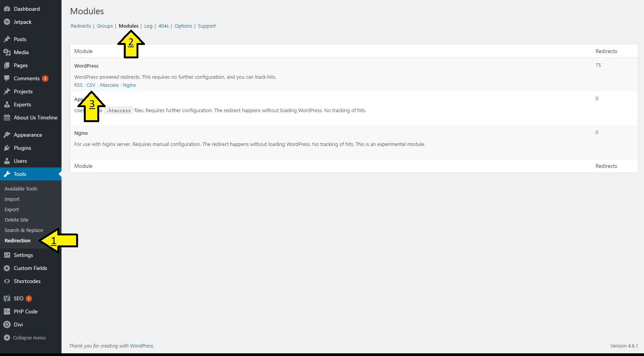
Task: Click the Nginx module name
Action: click(81, 133)
